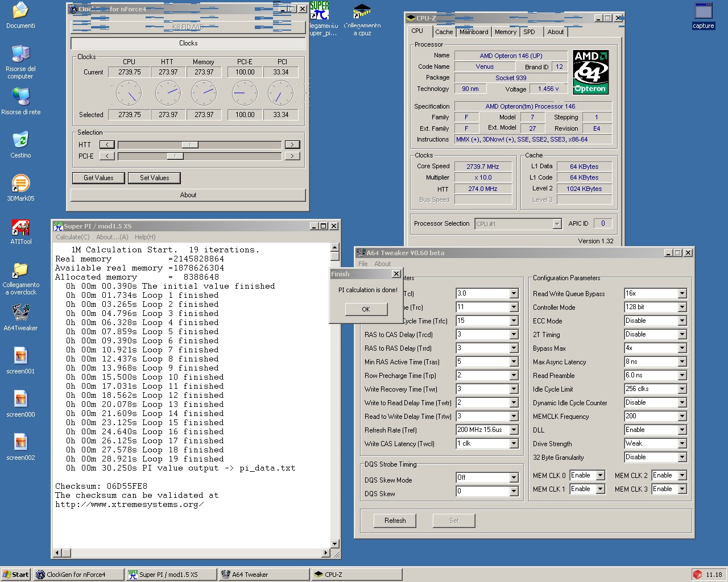728x582 pixels.
Task: Click Get Values in ClockGen
Action: 98,178
